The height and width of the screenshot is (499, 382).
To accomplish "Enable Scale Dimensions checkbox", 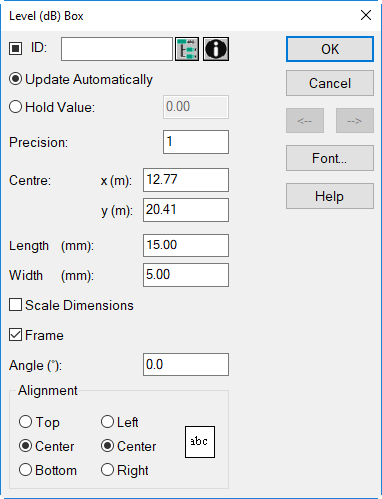I will tap(71, 305).
